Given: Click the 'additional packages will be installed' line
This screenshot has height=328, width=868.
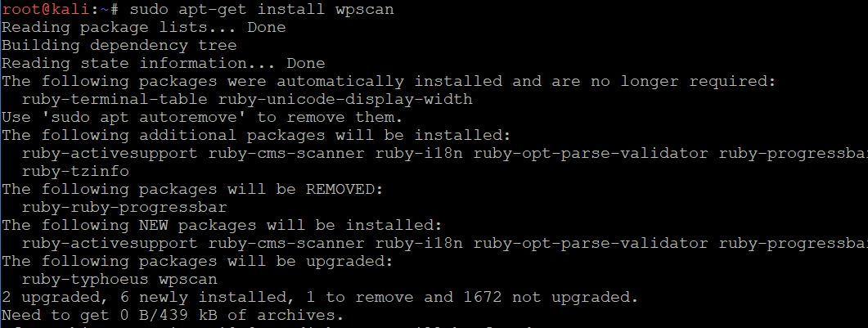Looking at the screenshot, I should tap(256, 136).
